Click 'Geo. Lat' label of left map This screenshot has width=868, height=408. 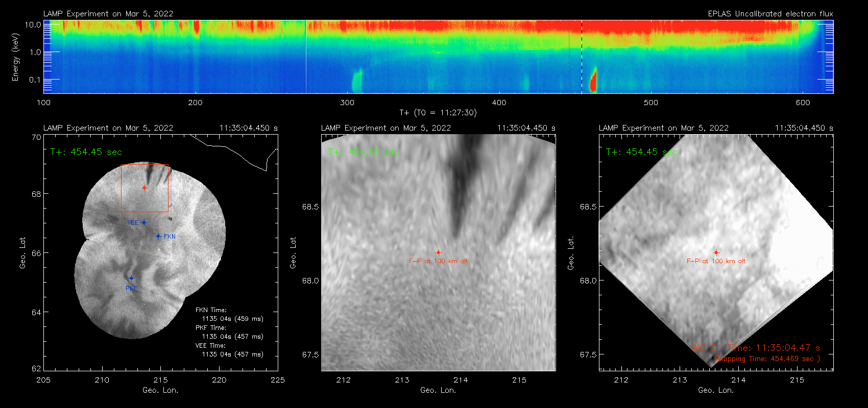point(22,253)
